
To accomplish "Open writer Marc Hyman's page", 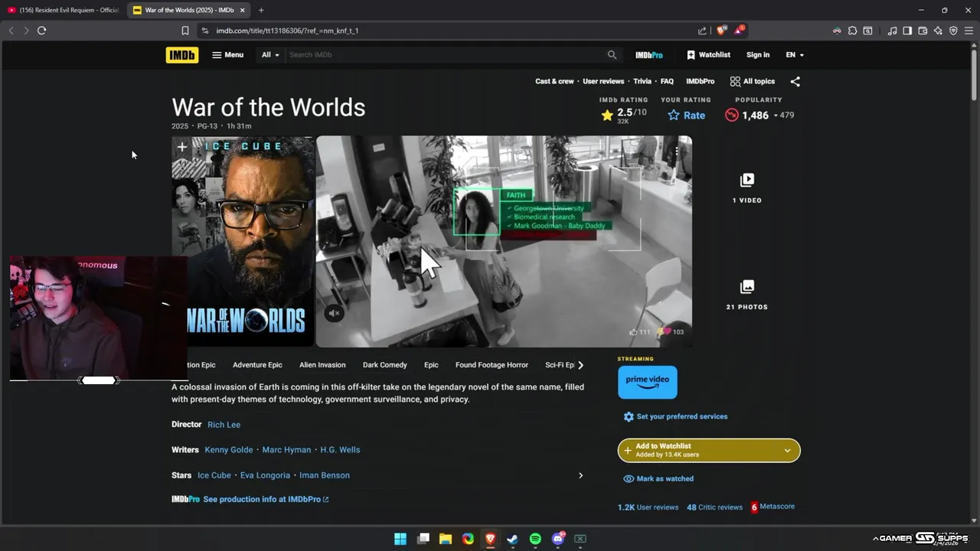I will point(286,450).
